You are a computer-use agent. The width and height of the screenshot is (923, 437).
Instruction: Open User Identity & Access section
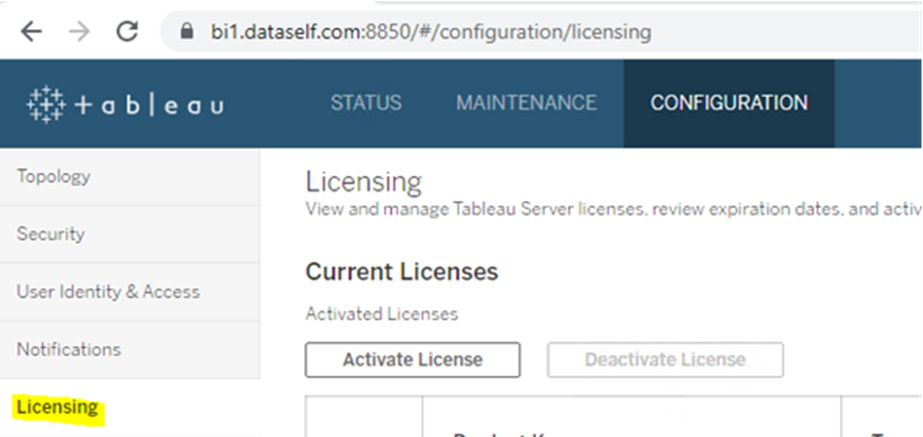pyautogui.click(x=108, y=292)
